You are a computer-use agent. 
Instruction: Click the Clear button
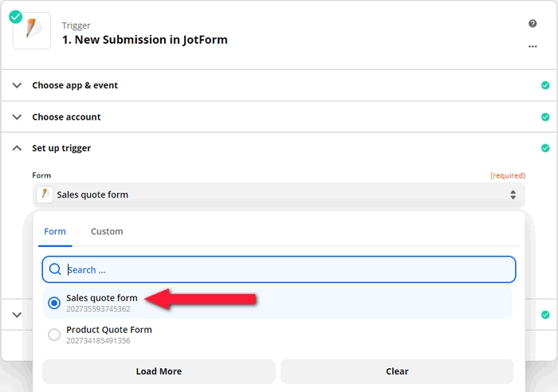(397, 371)
